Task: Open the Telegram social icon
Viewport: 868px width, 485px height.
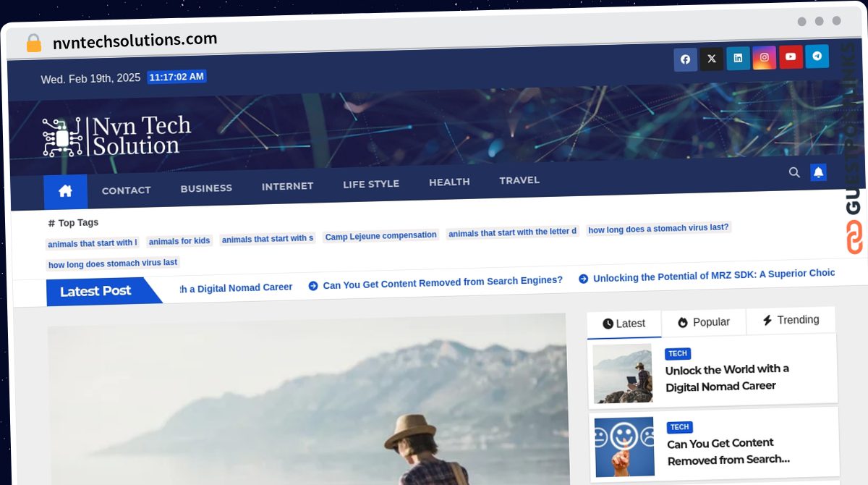Action: (817, 56)
